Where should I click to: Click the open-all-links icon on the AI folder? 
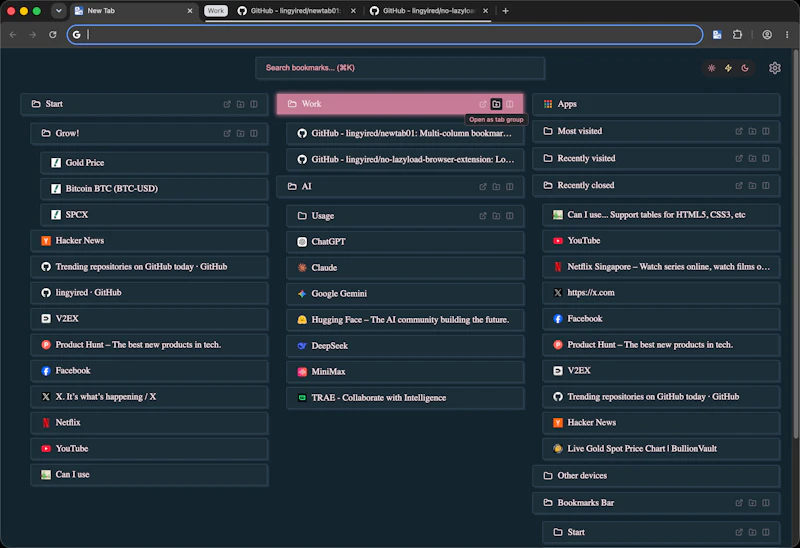coord(483,187)
